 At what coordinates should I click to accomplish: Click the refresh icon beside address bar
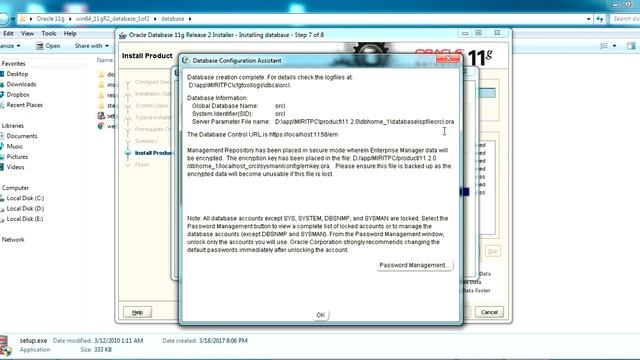click(600, 19)
